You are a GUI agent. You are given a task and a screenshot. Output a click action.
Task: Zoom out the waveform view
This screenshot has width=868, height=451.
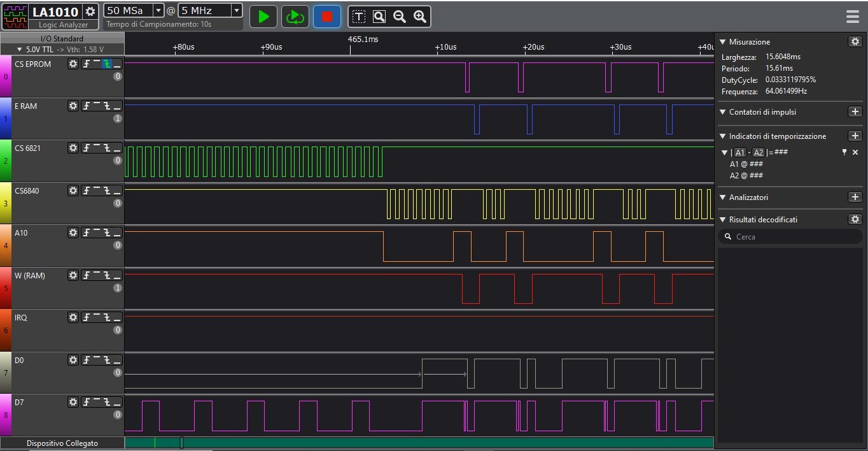pyautogui.click(x=400, y=17)
